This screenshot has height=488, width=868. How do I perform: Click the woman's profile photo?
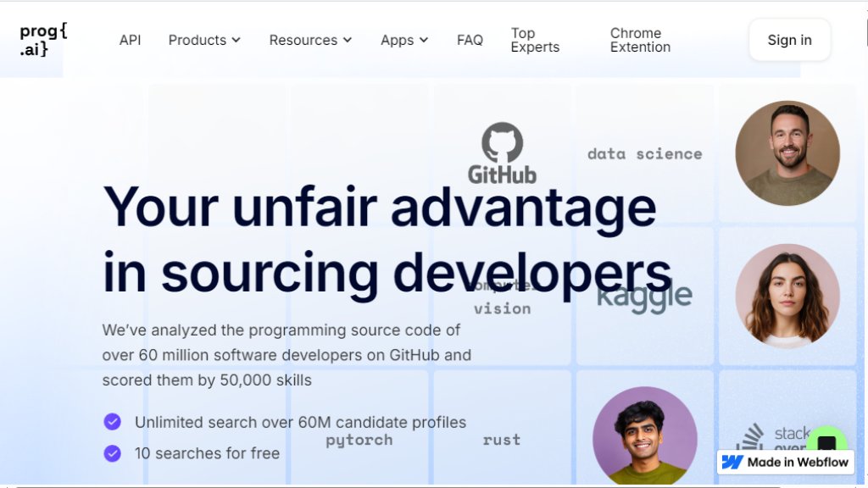[787, 296]
